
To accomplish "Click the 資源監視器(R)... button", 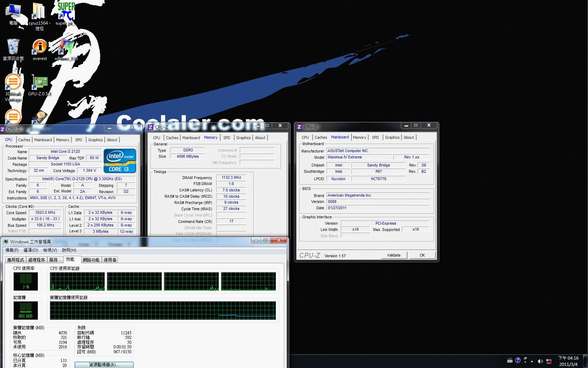I will 104,365.
